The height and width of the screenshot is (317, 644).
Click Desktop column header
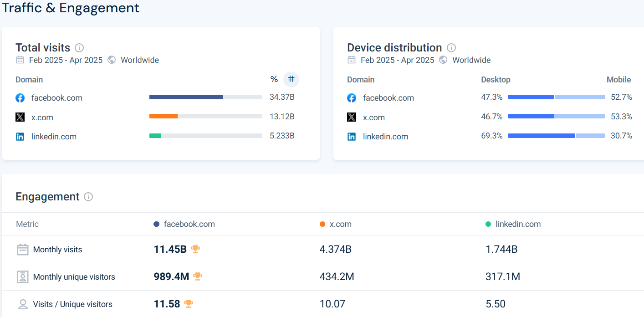[496, 80]
